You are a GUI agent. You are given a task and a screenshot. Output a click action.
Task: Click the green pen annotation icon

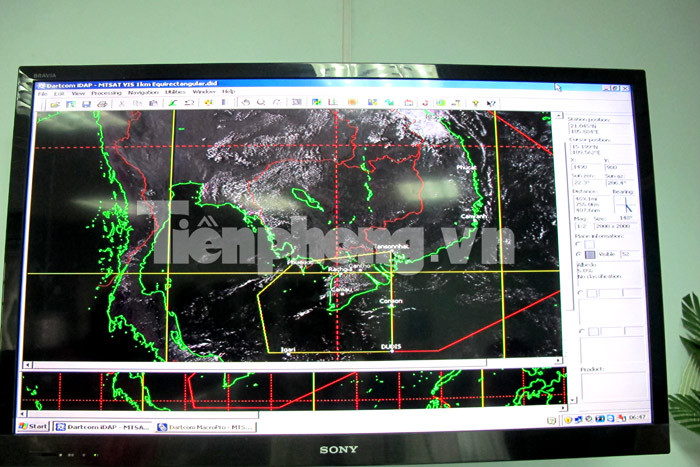tap(172, 103)
